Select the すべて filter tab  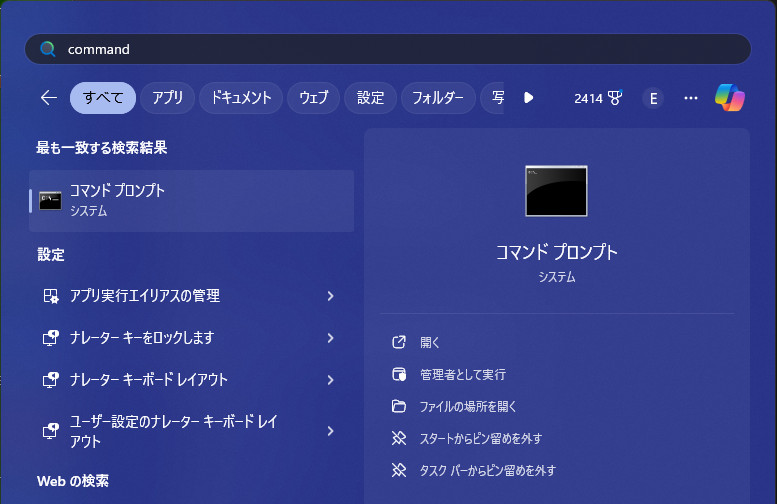coord(103,98)
